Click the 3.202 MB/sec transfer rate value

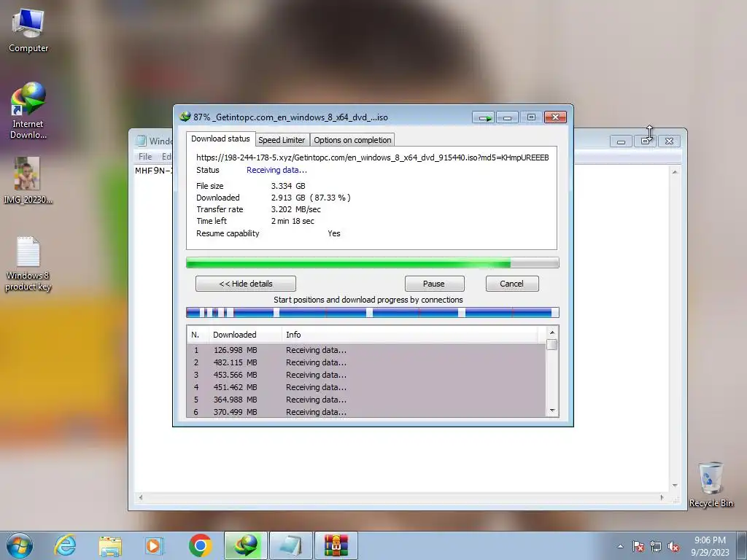(296, 209)
